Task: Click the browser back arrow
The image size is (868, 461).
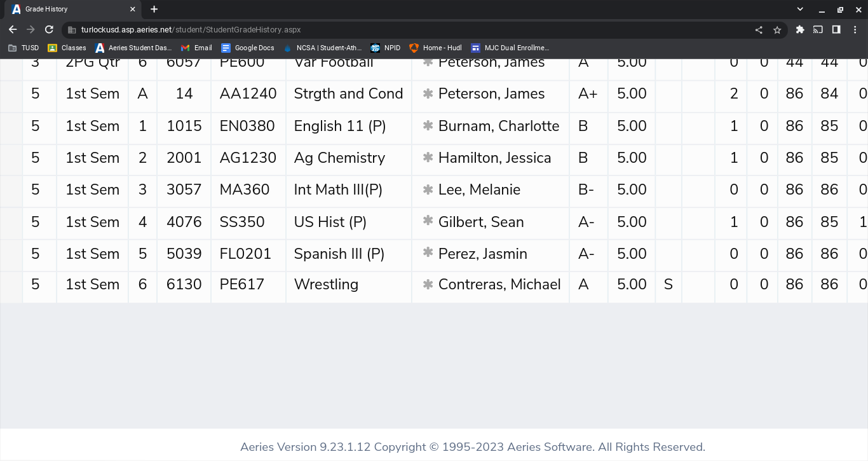Action: click(x=13, y=29)
